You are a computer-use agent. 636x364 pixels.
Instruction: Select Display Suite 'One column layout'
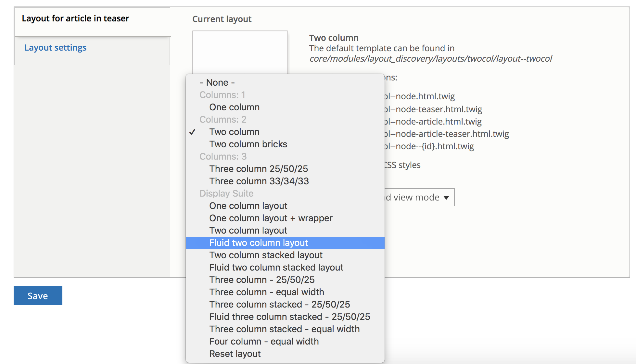coord(248,206)
